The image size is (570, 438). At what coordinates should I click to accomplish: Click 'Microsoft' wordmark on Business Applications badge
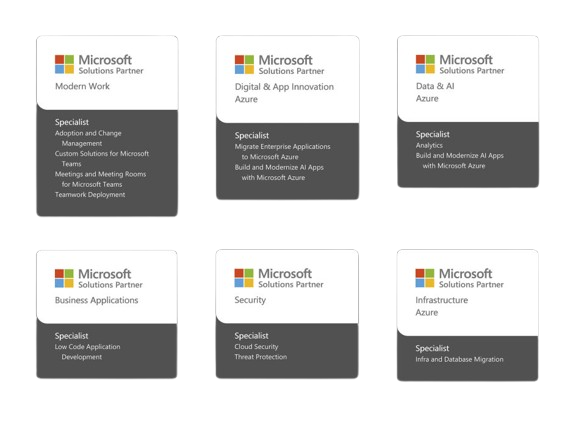coord(104,273)
